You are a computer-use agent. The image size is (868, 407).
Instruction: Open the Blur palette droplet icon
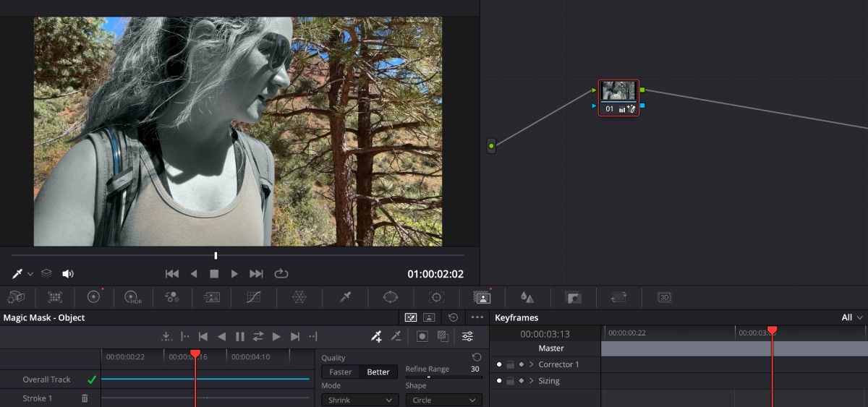(527, 297)
